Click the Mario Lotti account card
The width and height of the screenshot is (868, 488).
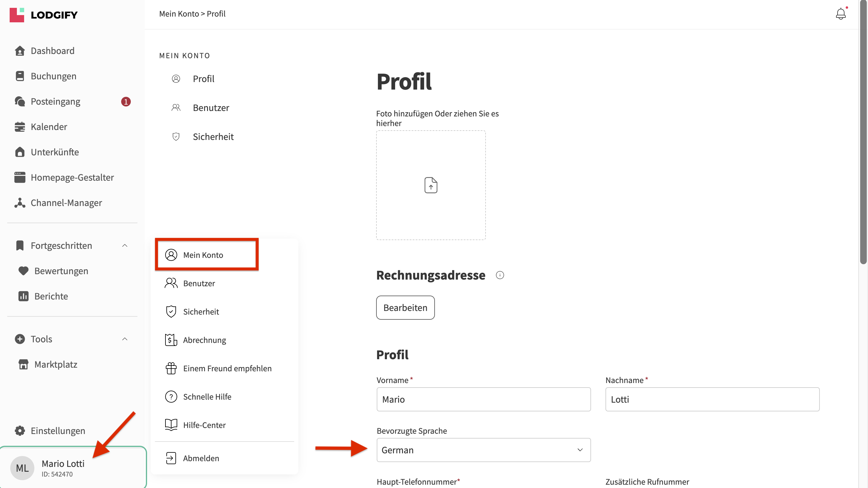(x=73, y=468)
